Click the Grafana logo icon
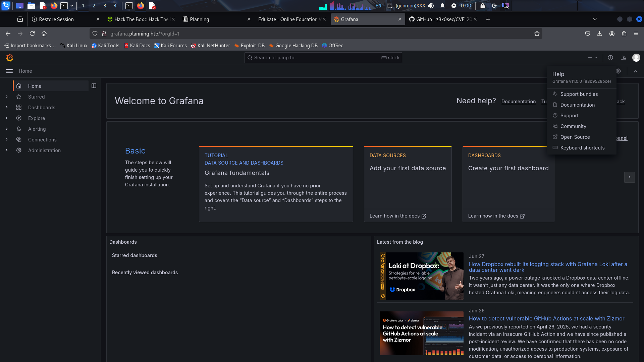 tap(9, 58)
